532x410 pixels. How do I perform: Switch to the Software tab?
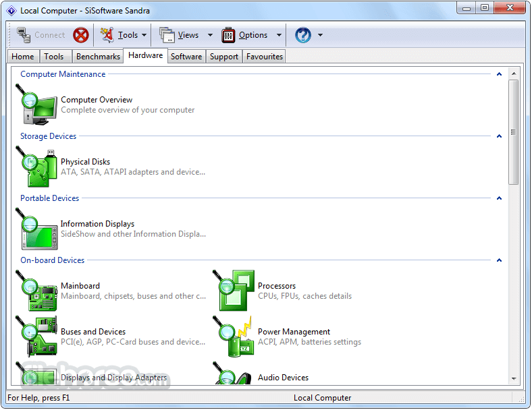click(186, 57)
